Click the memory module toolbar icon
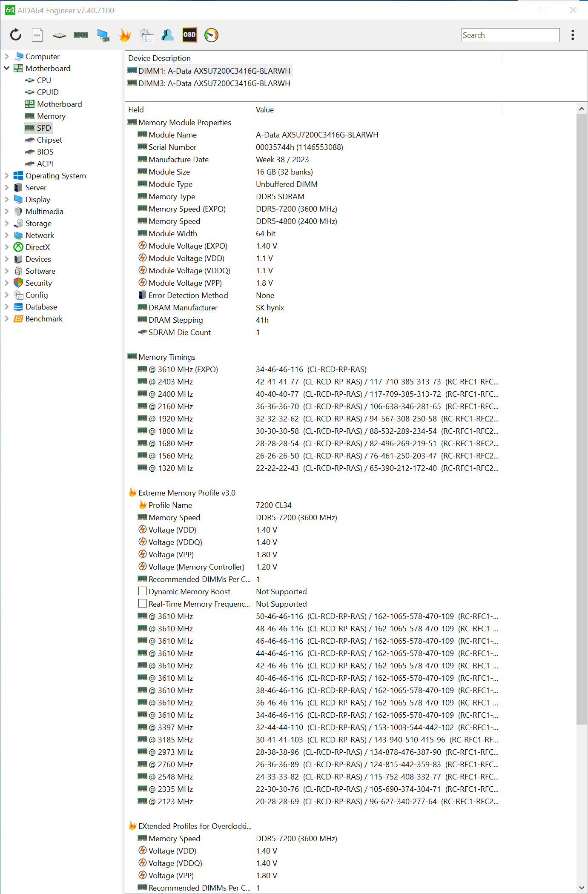This screenshot has width=588, height=894. pos(81,35)
